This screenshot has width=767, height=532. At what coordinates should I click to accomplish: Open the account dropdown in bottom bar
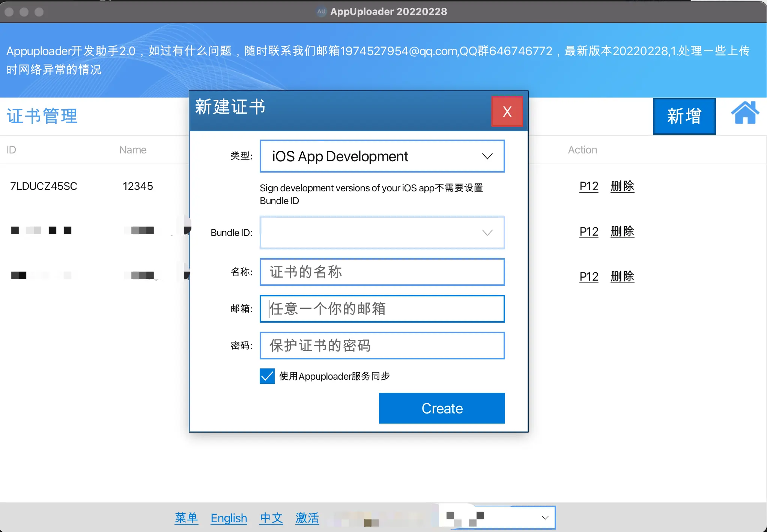pos(545,518)
